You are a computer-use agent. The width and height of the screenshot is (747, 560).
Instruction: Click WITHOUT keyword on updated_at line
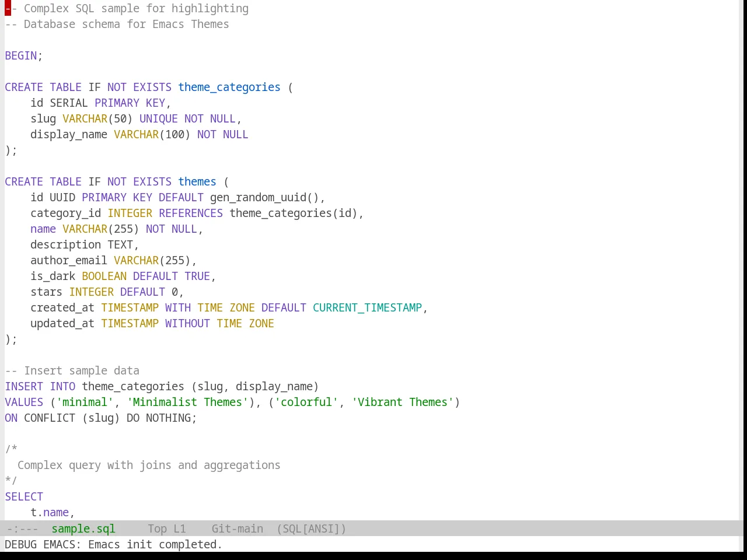(187, 323)
